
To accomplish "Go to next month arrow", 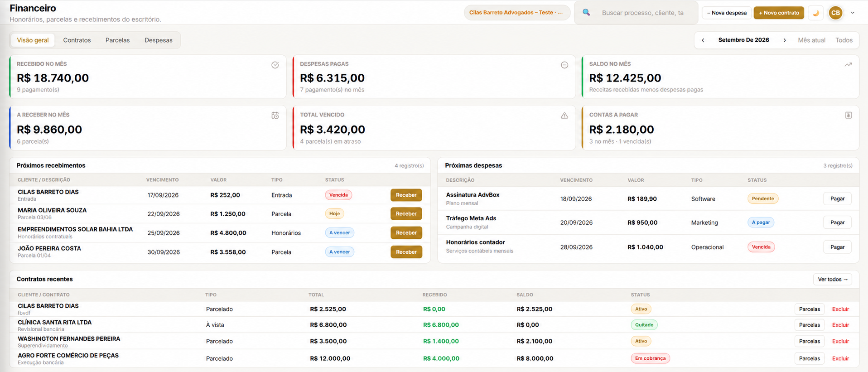I will point(785,40).
